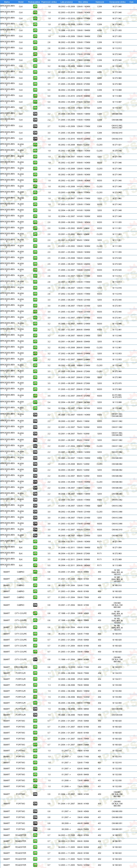This screenshot has width=137, height=868.
Task: Click the diesel icon for KLASA 2.7 W203
Action: pyautogui.click(x=35, y=500)
